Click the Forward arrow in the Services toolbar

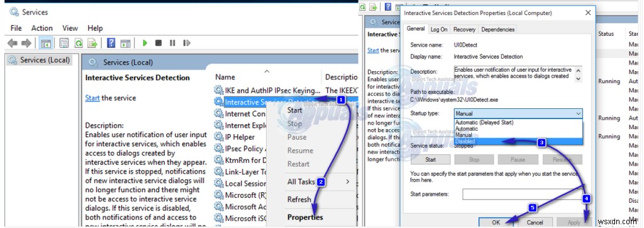[x=26, y=43]
